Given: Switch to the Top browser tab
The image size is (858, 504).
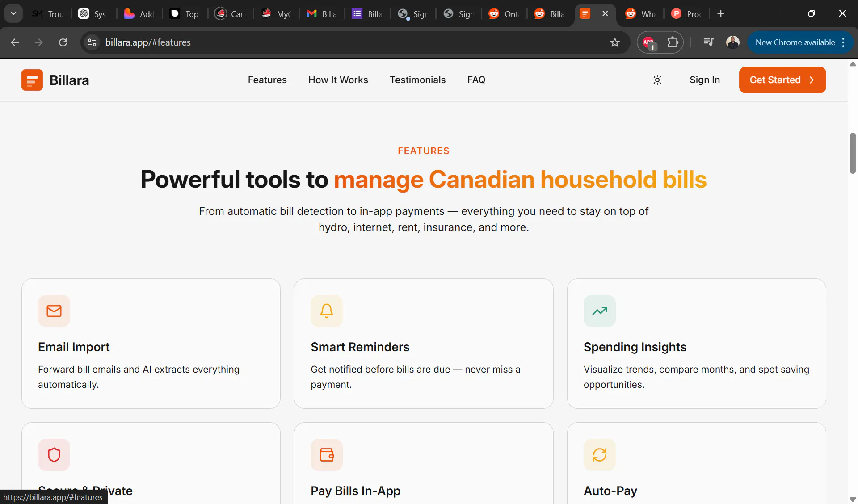Looking at the screenshot, I should [185, 14].
